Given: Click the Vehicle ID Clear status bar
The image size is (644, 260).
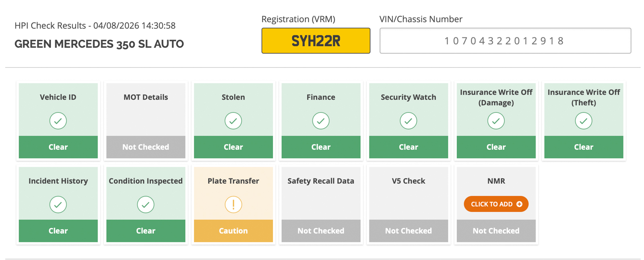Looking at the screenshot, I should [58, 147].
